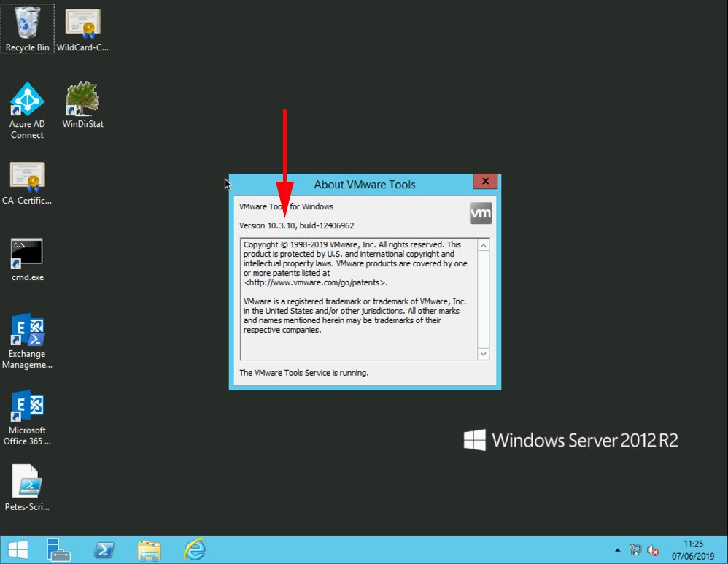Select Exchange Management Shell shortcut
The image size is (728, 564).
tap(28, 341)
